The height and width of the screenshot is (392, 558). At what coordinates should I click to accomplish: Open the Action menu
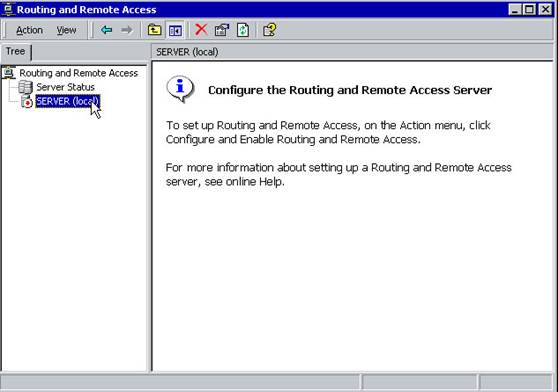[29, 30]
